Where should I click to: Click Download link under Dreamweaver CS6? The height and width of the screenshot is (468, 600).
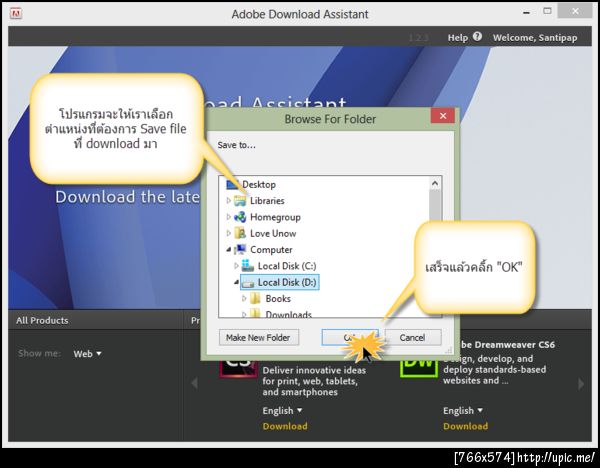click(465, 426)
